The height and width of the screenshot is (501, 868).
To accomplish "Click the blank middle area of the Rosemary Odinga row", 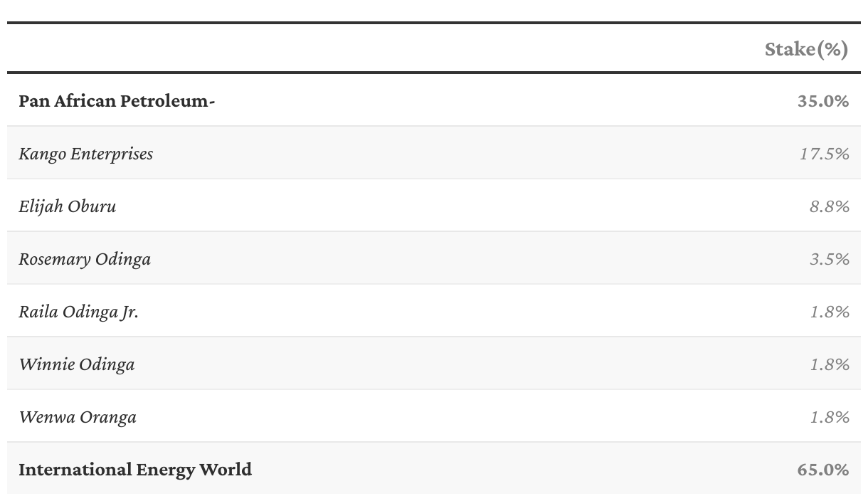I will coord(462,259).
